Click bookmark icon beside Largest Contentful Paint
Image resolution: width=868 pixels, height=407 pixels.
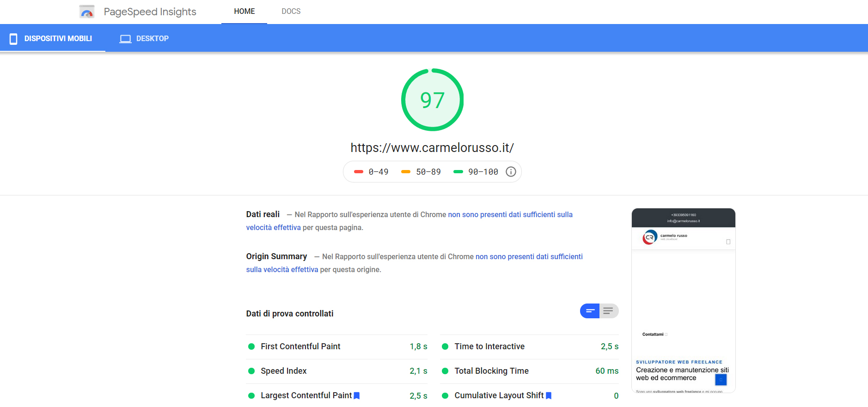point(357,396)
